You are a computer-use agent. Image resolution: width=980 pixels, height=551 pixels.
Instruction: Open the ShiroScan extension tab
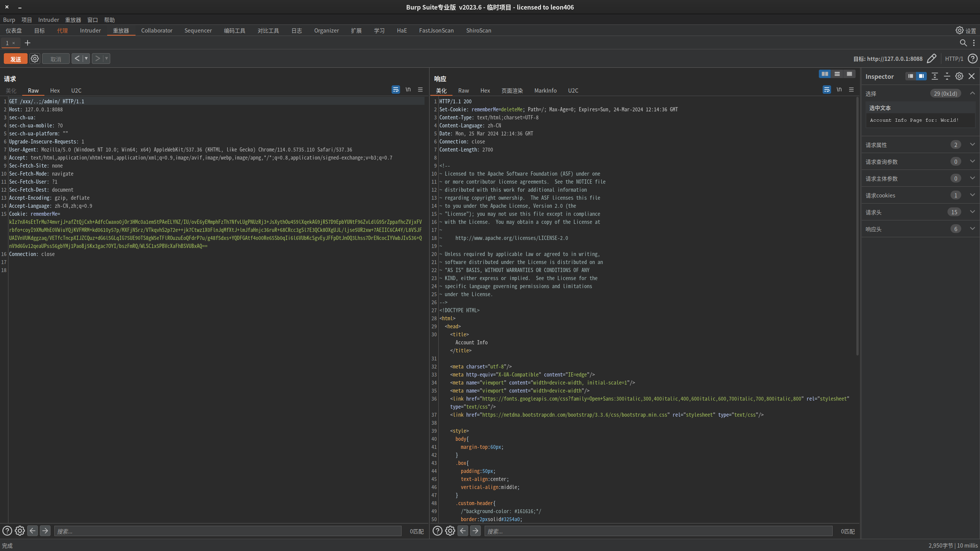coord(479,31)
